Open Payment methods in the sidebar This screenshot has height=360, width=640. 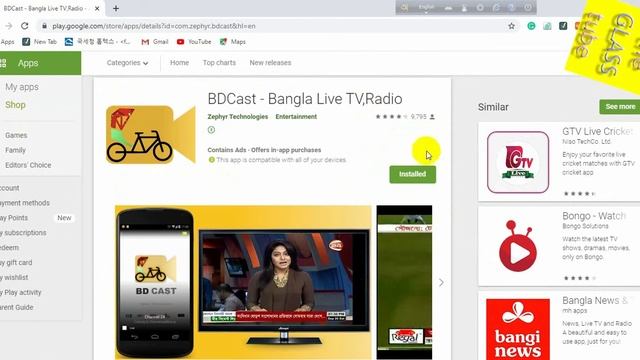click(25, 203)
